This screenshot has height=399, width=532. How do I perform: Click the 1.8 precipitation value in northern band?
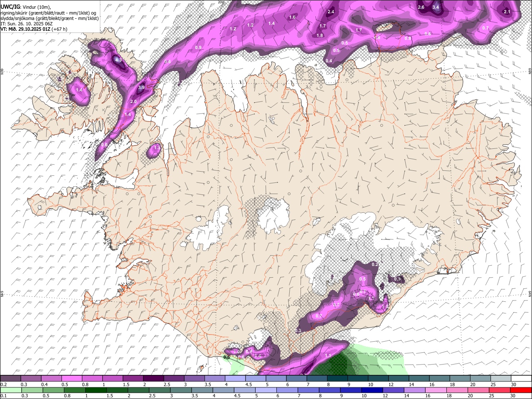(320, 35)
